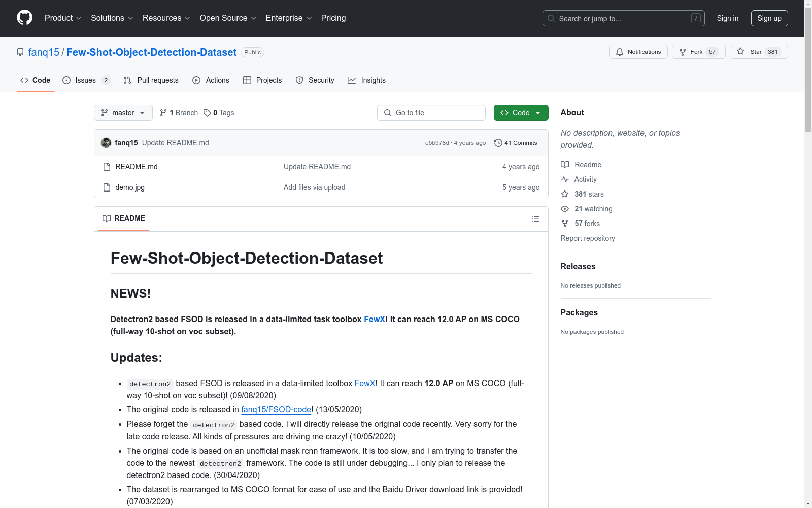Open the Actions tab
Viewport: 812px width, 508px height.
point(211,80)
